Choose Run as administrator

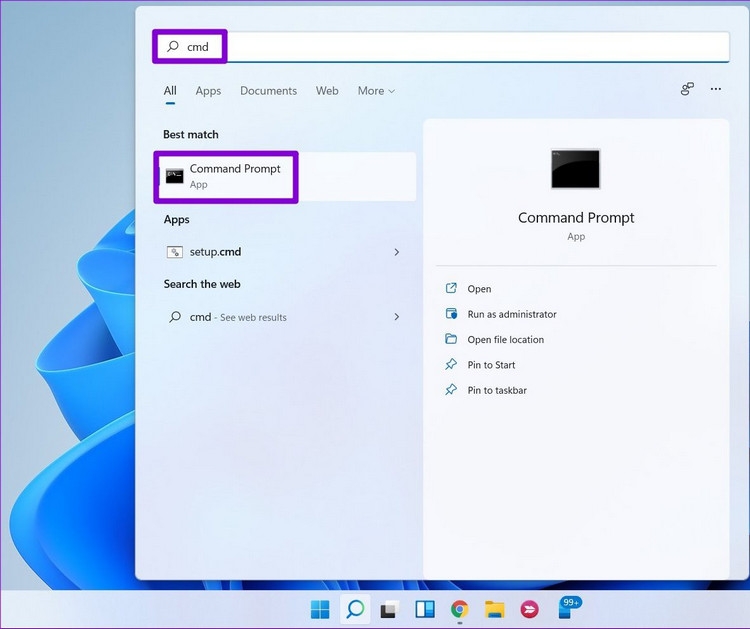pyautogui.click(x=512, y=314)
